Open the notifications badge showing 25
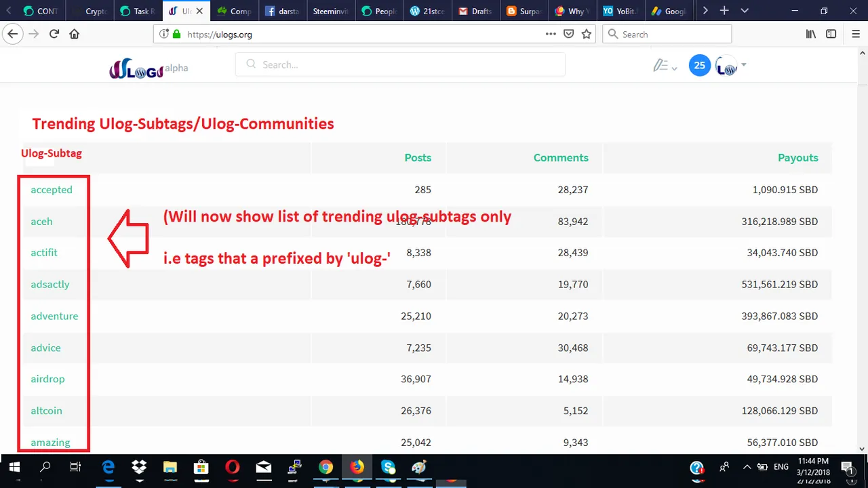The image size is (868, 488). click(700, 66)
